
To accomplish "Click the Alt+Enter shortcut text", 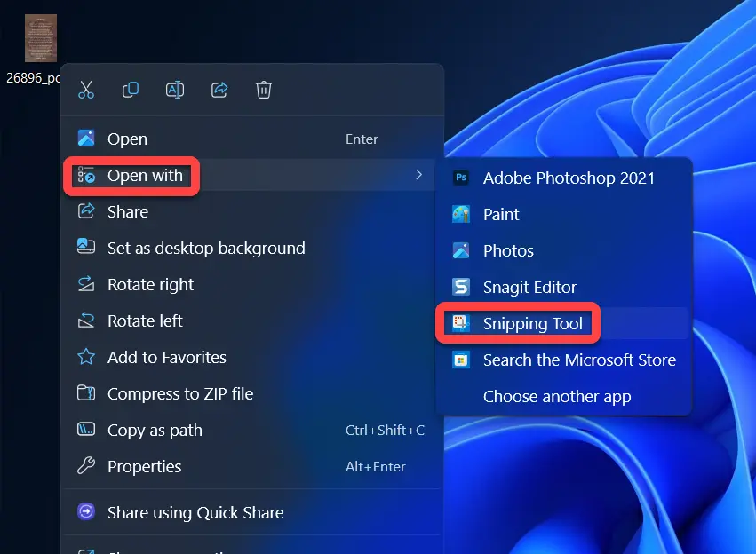I will tap(375, 466).
